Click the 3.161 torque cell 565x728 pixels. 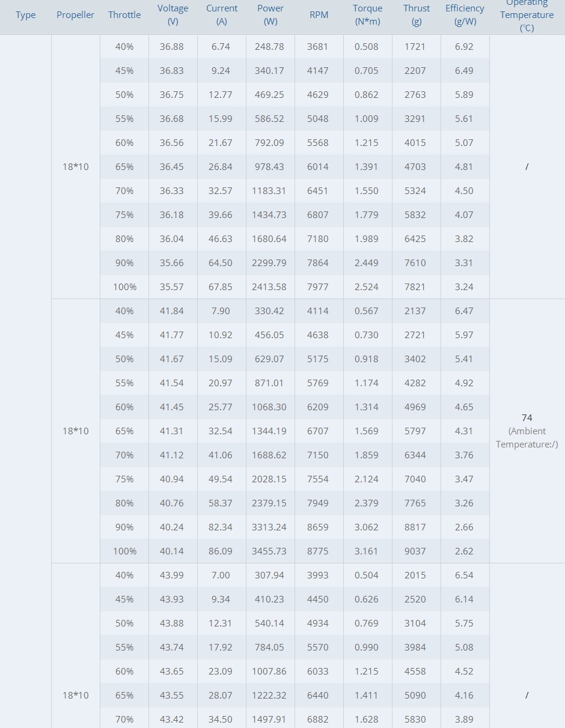[x=366, y=551]
